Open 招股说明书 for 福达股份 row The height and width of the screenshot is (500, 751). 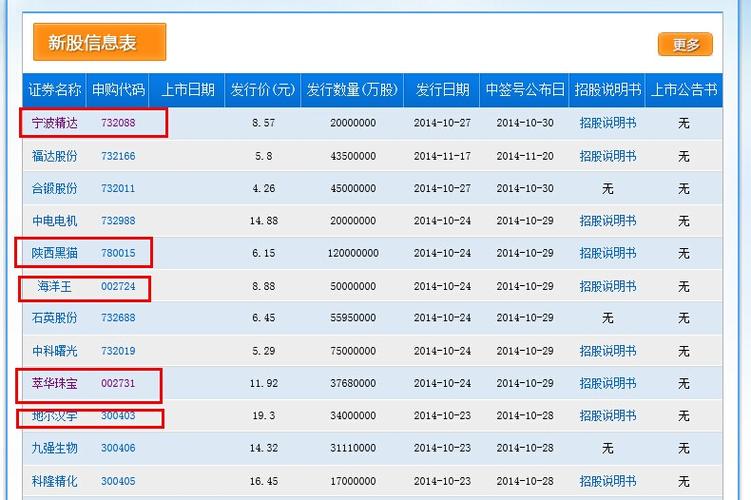click(x=608, y=156)
